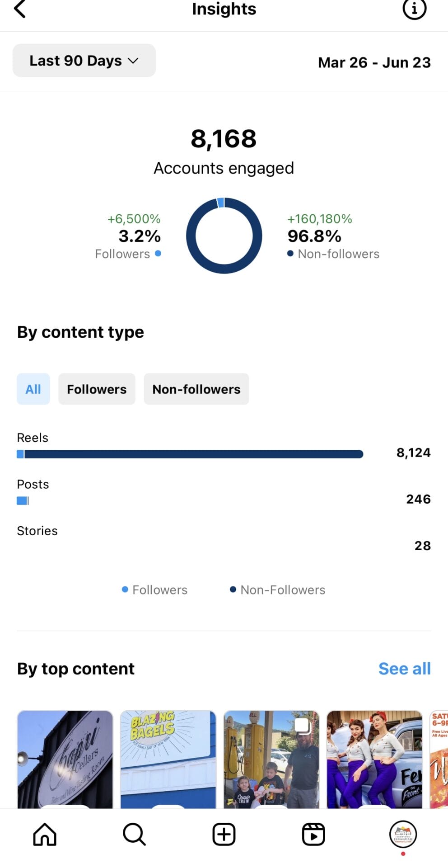Switch to Non-followers content filter

point(196,389)
